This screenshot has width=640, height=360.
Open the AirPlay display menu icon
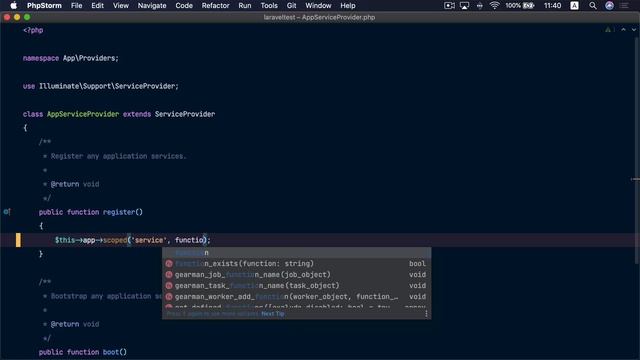click(x=464, y=6)
